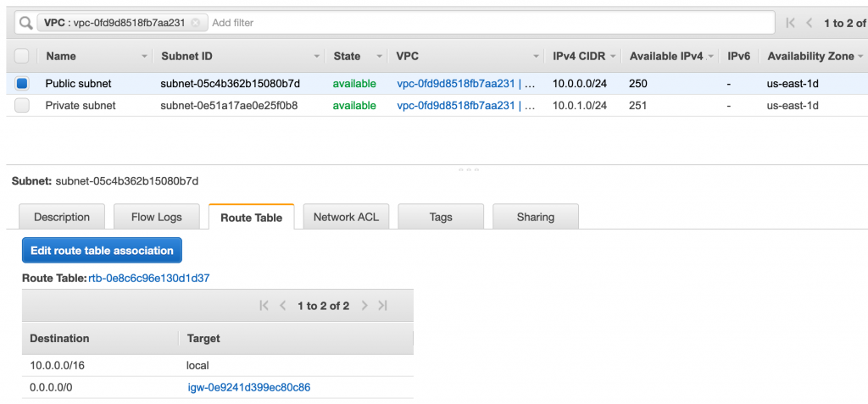The width and height of the screenshot is (868, 404).
Task: Go to previous page of subnets list
Action: 810,23
